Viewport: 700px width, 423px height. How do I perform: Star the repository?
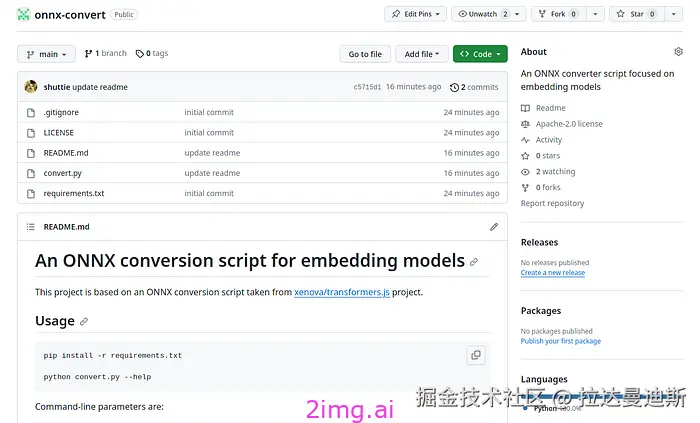pos(637,14)
